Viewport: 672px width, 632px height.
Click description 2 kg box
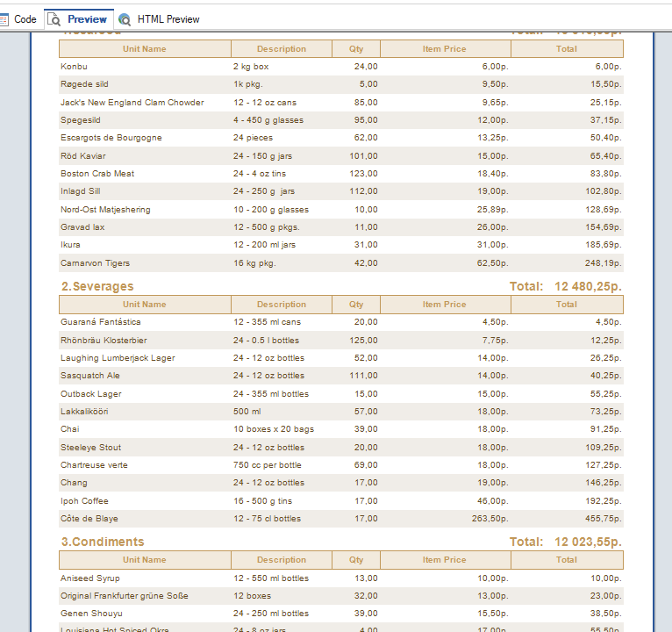pyautogui.click(x=251, y=67)
